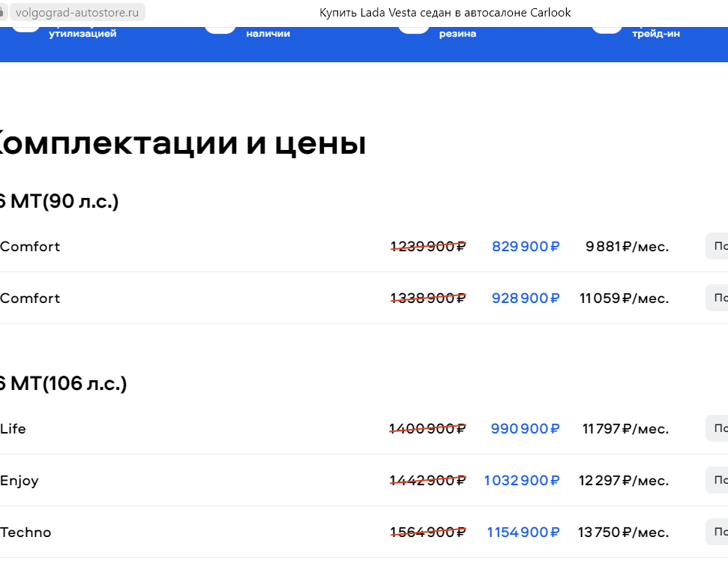
Task: Click the blue price 1 032 900 ₽
Action: tap(522, 480)
